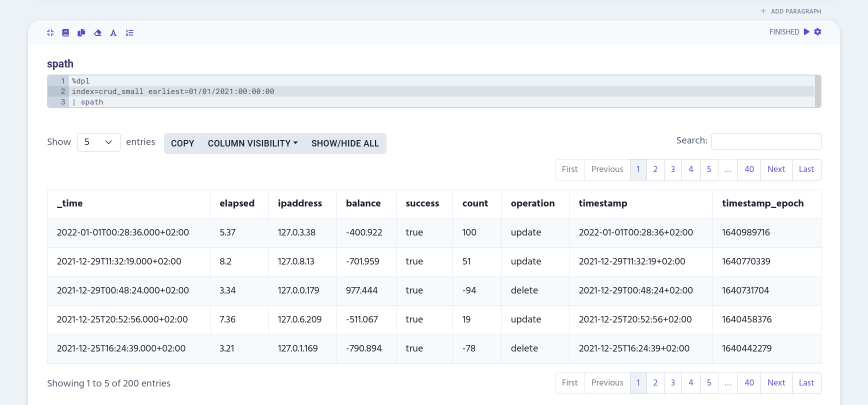This screenshot has height=405, width=868.
Task: Click the 'Showing 1 to 5 of 200 entries' text
Action: 109,383
